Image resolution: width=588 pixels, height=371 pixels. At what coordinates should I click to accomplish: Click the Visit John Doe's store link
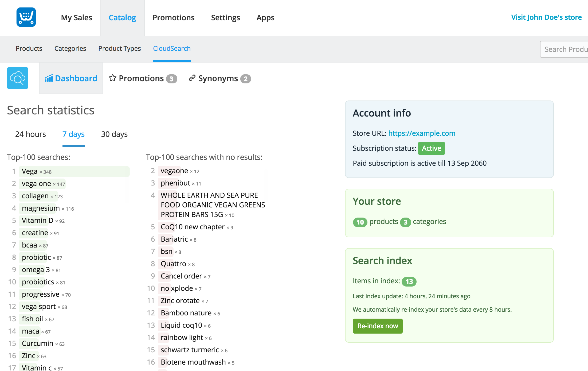pyautogui.click(x=546, y=17)
